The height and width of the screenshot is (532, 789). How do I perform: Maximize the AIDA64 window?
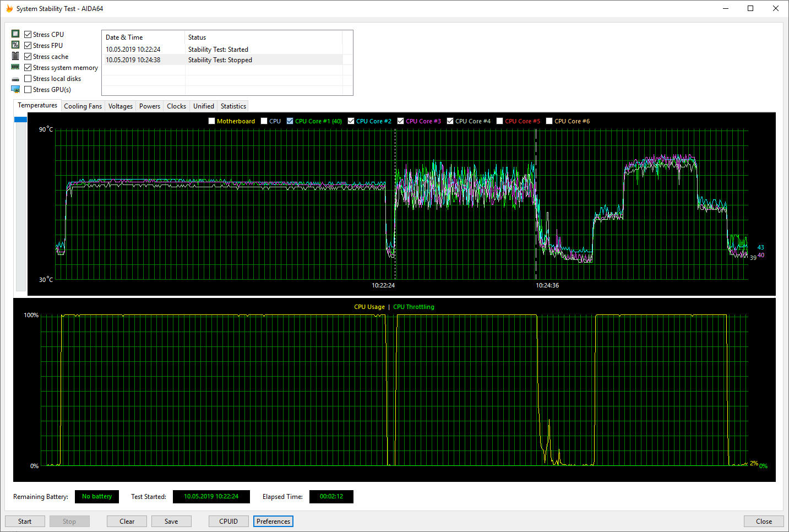click(x=750, y=8)
